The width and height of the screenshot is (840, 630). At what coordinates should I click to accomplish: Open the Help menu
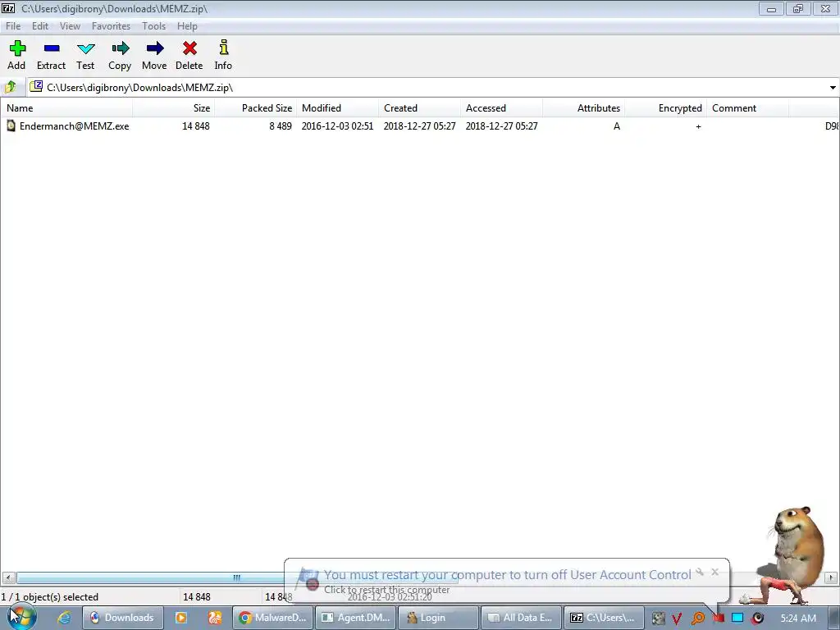pyautogui.click(x=187, y=25)
